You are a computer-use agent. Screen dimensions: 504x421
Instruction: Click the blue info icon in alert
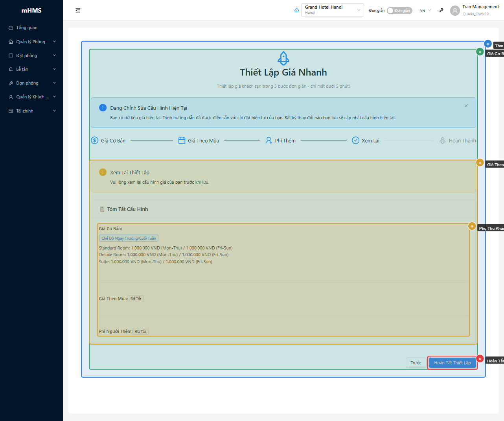103,108
